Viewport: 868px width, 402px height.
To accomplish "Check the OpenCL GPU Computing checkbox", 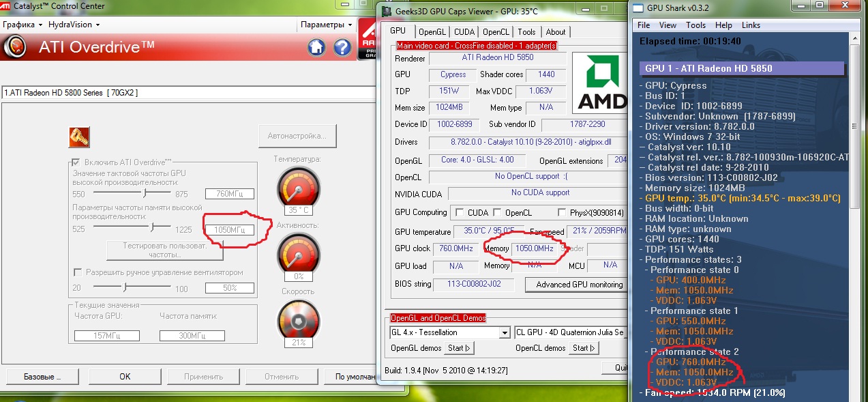I will (497, 212).
